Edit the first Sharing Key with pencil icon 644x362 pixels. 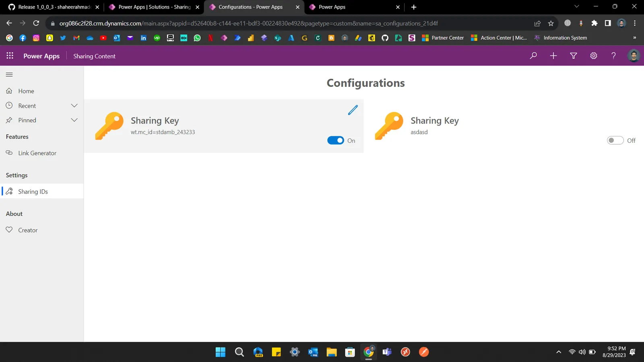click(x=353, y=110)
